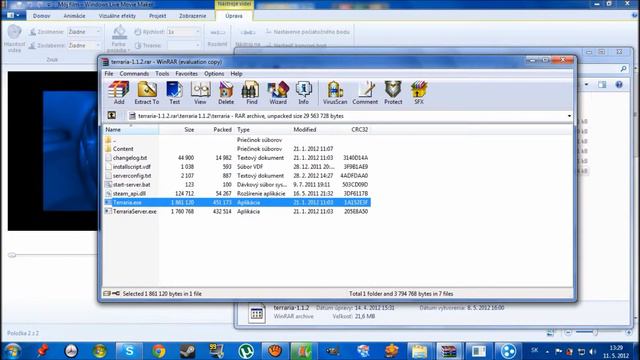640x360 pixels.
Task: Click the Protect archive icon
Action: (x=393, y=93)
